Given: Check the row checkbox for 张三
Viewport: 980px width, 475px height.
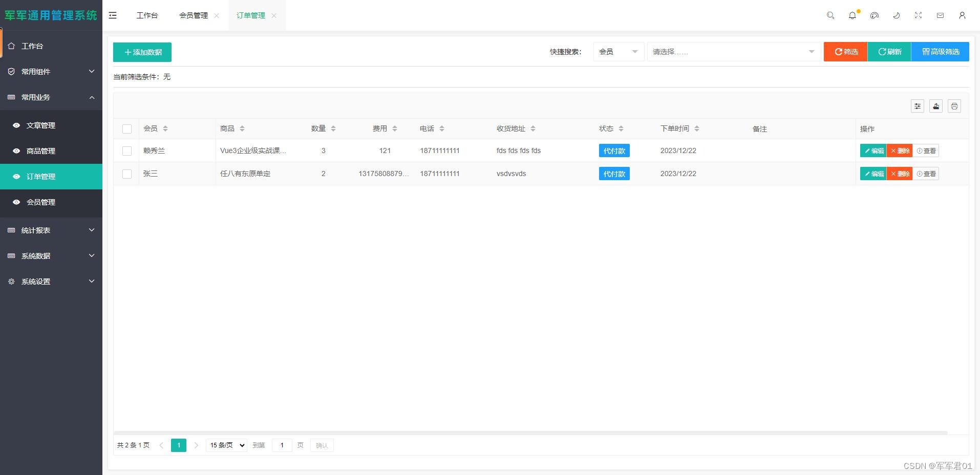Looking at the screenshot, I should click(127, 174).
